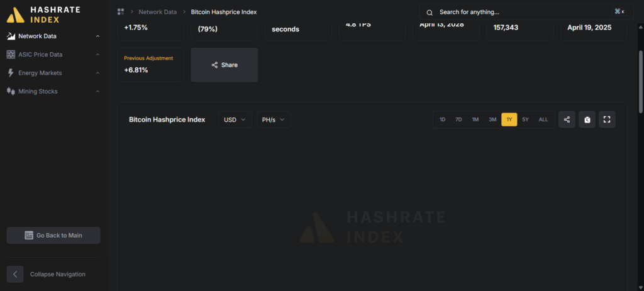Select the 1D time range
This screenshot has height=291, width=644.
tap(443, 119)
